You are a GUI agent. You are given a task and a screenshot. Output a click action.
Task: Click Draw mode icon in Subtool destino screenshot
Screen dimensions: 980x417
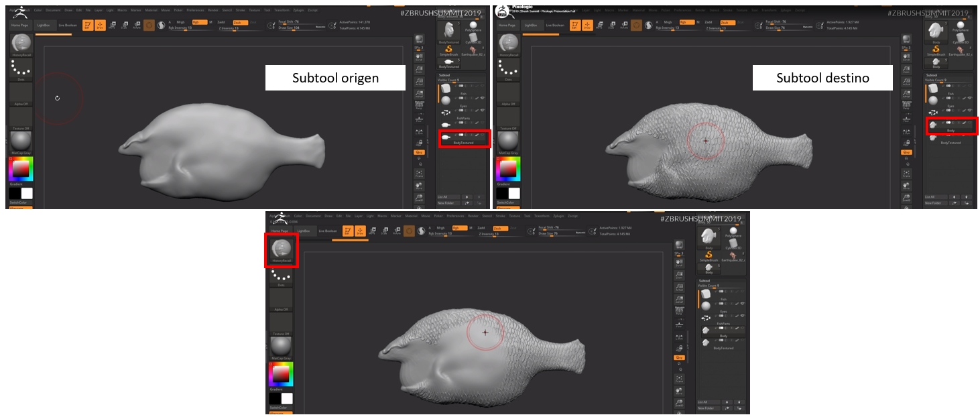[587, 25]
